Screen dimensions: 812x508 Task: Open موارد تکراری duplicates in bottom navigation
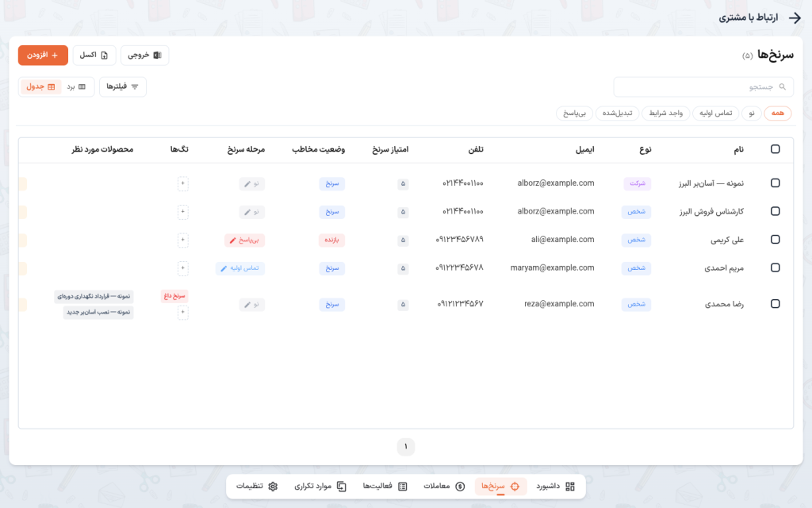tap(320, 487)
